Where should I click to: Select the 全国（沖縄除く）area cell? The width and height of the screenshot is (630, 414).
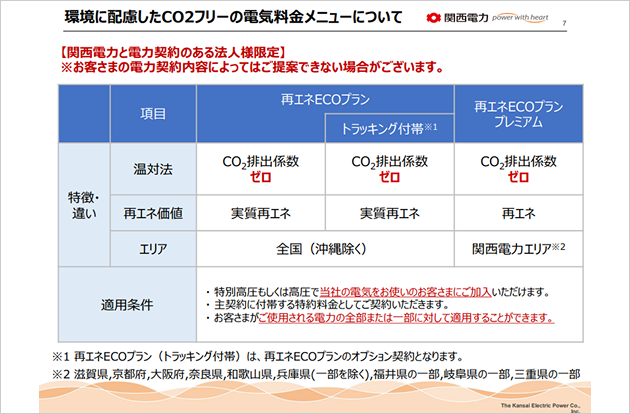pos(324,246)
